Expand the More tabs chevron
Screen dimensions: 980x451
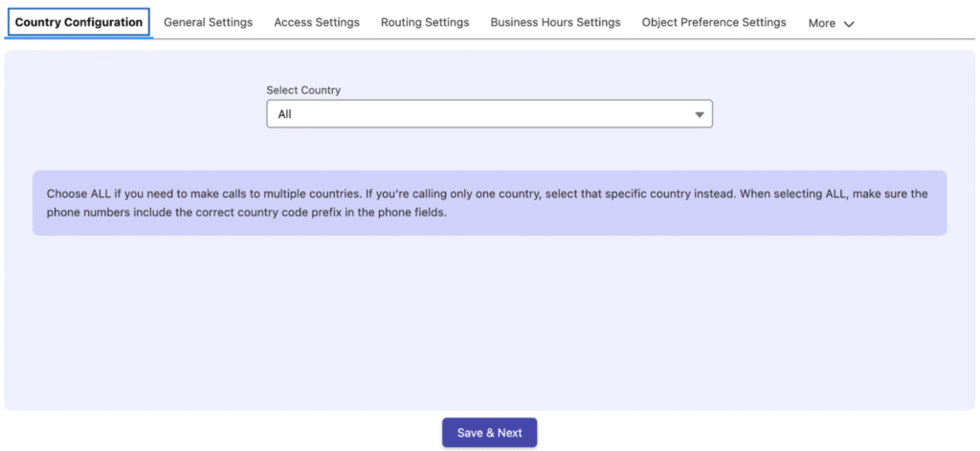pyautogui.click(x=849, y=24)
